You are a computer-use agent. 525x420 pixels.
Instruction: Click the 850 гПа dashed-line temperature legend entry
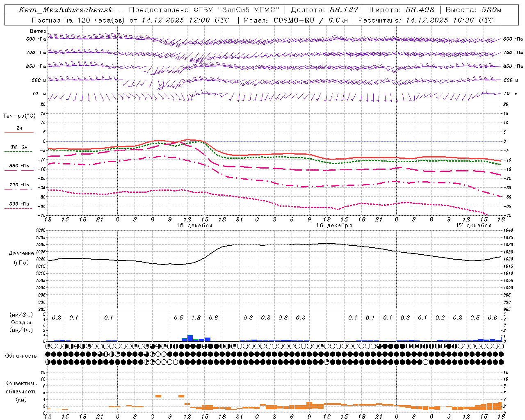pos(19,166)
